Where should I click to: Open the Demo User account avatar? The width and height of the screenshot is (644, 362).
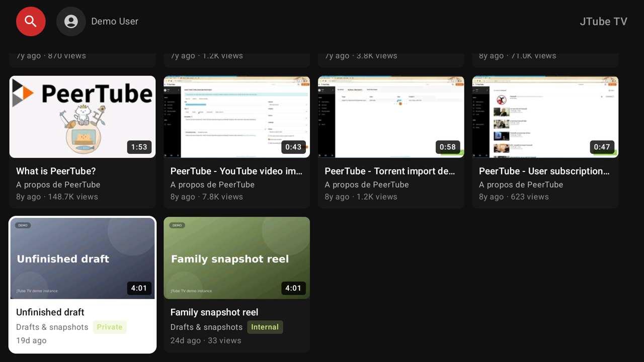click(x=71, y=21)
